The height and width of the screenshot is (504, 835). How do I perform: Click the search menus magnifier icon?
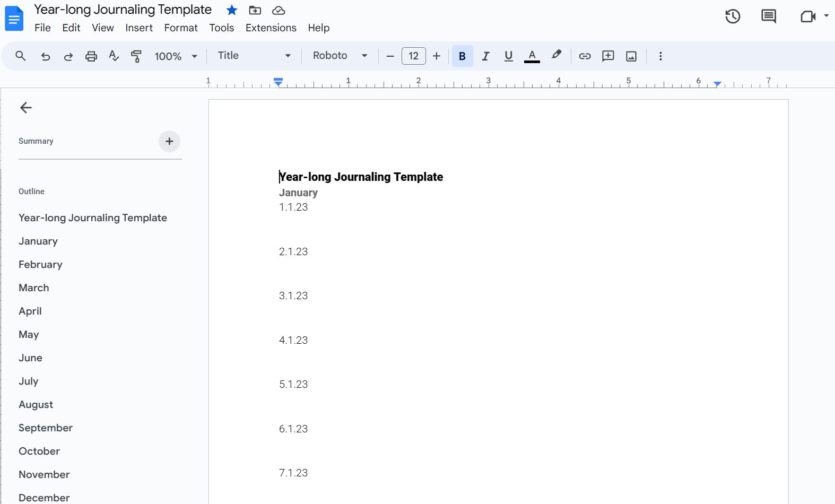tap(21, 56)
